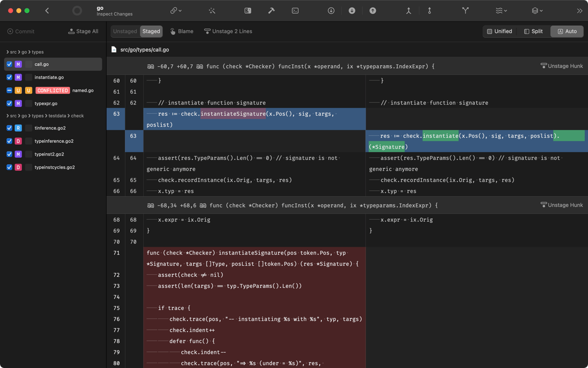This screenshot has height=368, width=588.
Task: Click the push up-arrow circle icon
Action: [x=373, y=11]
